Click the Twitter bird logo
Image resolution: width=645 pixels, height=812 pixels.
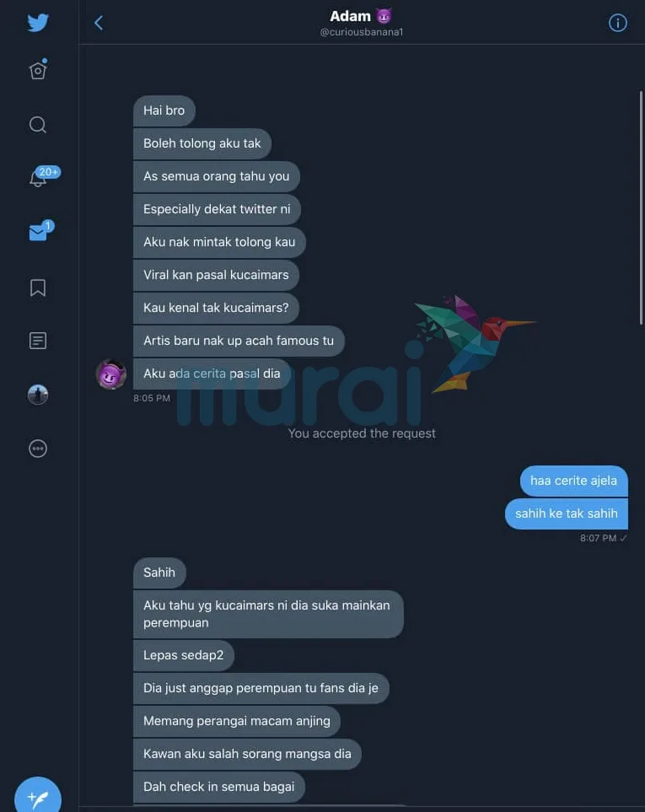[38, 22]
